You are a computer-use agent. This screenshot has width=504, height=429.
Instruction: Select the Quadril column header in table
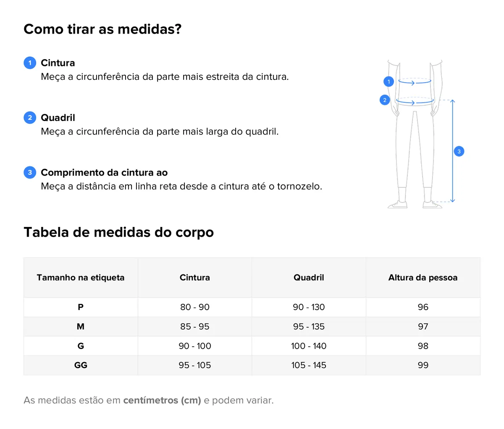tap(309, 278)
